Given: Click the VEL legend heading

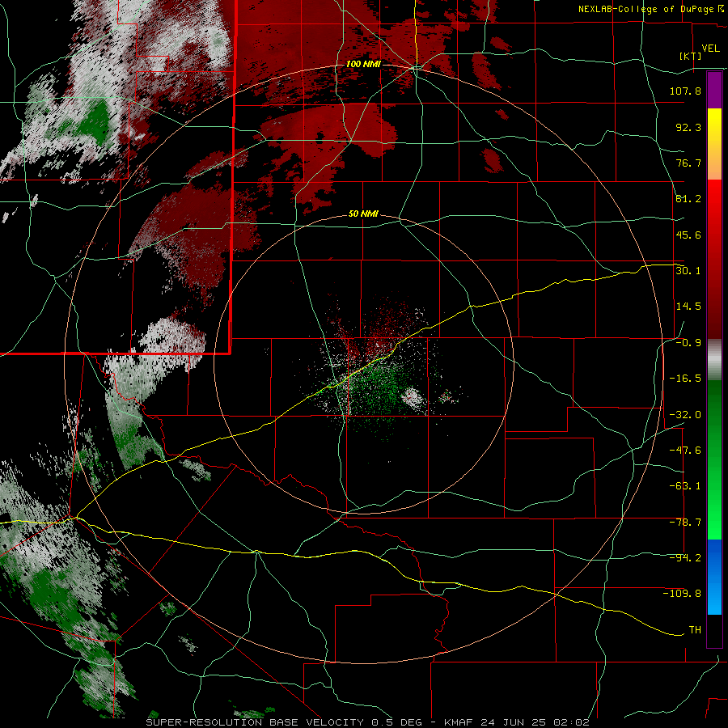Looking at the screenshot, I should tap(710, 49).
